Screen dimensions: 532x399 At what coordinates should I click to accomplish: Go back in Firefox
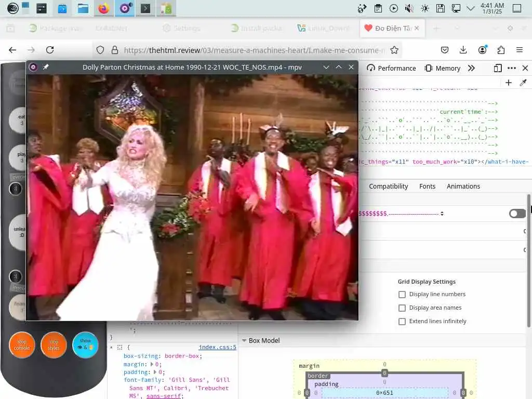pos(12,50)
